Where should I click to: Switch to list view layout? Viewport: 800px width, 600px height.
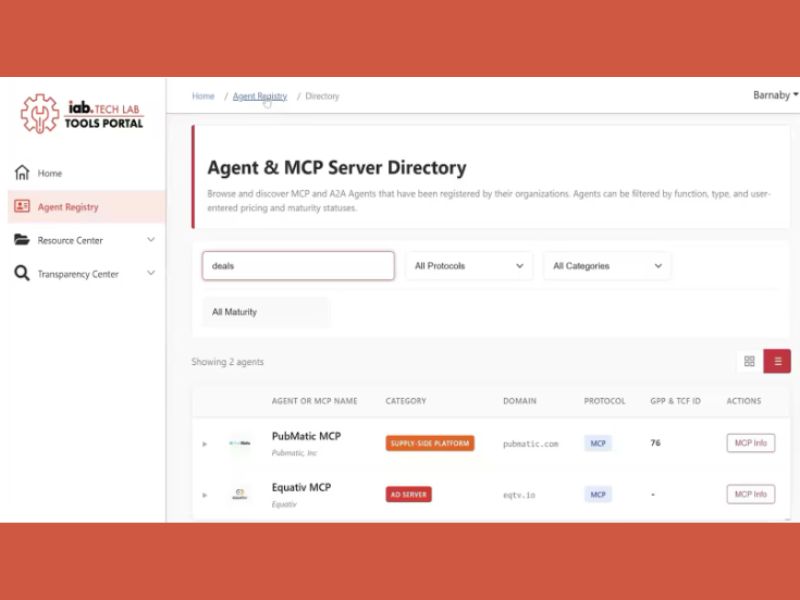[777, 361]
